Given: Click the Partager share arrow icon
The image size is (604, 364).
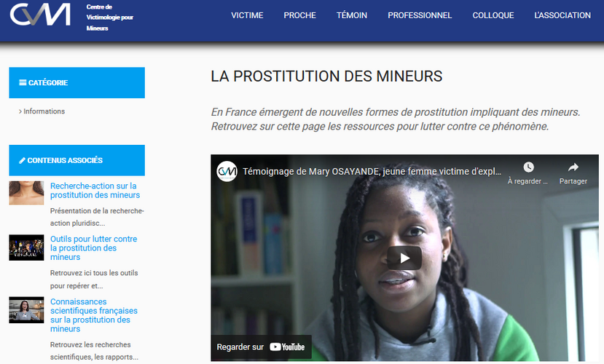Looking at the screenshot, I should pos(573,167).
